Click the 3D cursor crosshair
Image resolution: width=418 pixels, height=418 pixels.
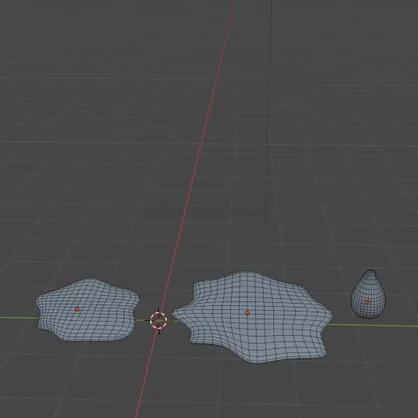[x=158, y=320]
